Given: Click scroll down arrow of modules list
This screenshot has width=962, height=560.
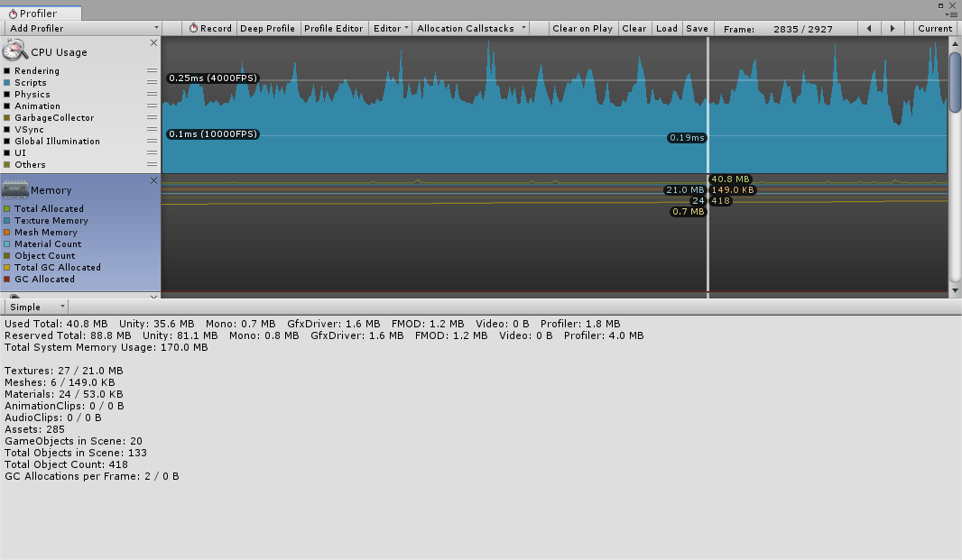Looking at the screenshot, I should 955,290.
